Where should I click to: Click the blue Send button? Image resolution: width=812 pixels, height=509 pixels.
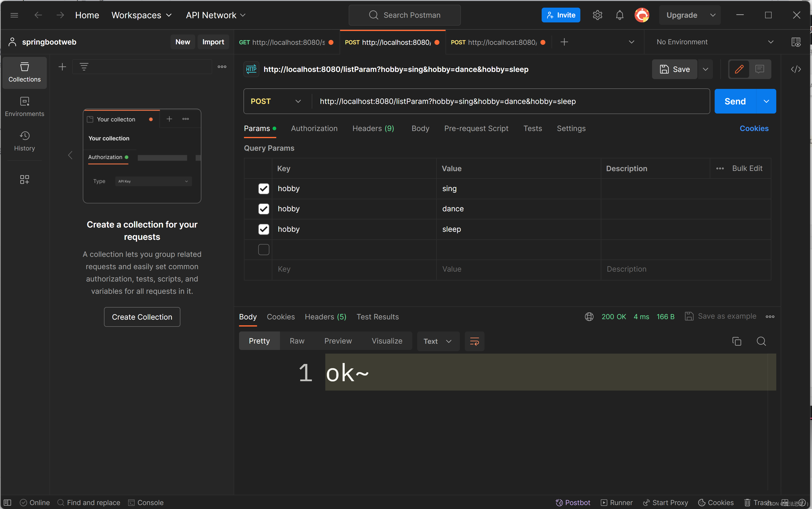[735, 101]
